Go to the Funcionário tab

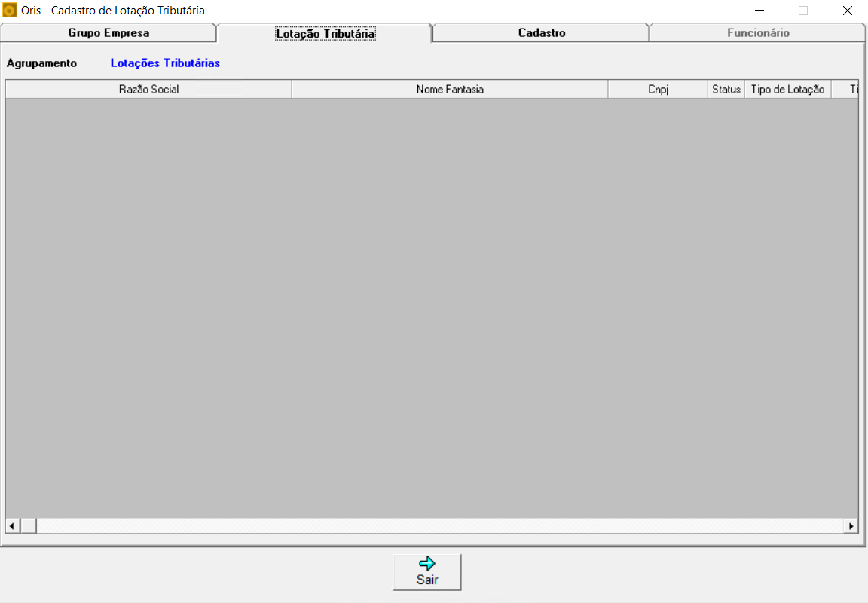(x=757, y=33)
